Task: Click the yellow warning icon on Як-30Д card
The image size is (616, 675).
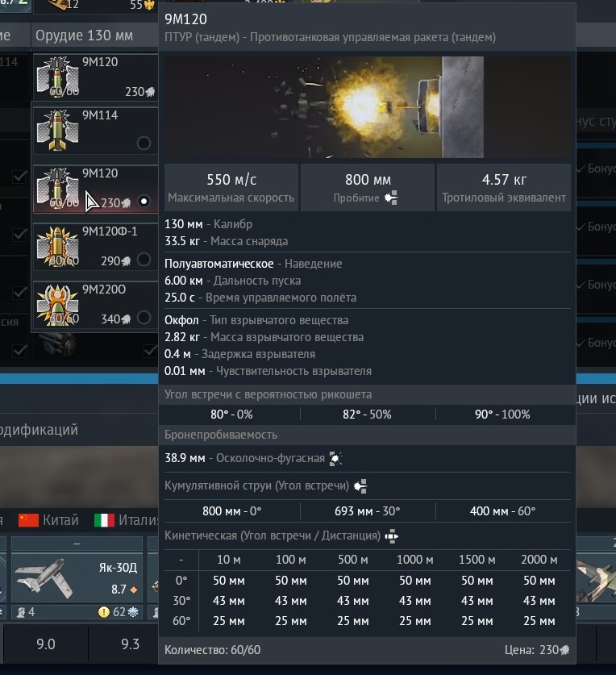Action: pyautogui.click(x=104, y=611)
